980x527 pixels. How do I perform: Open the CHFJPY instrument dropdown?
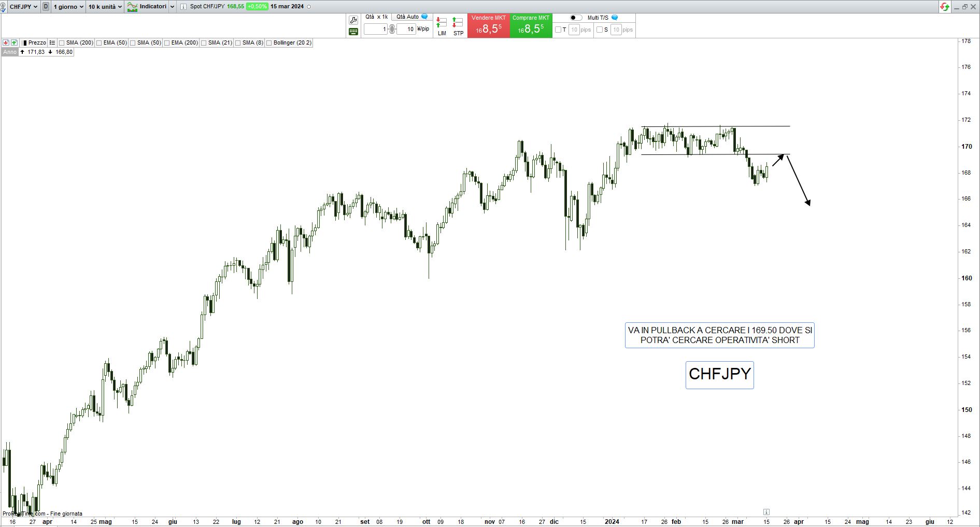coord(24,7)
